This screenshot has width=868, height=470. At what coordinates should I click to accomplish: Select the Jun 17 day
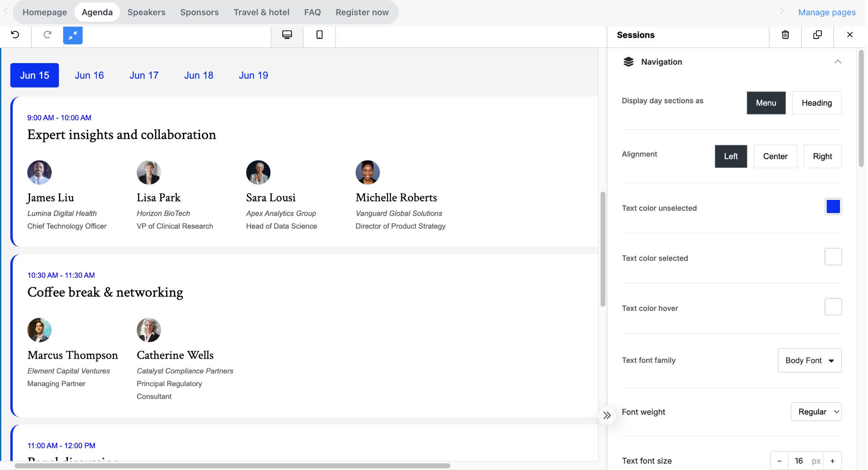[x=144, y=75]
